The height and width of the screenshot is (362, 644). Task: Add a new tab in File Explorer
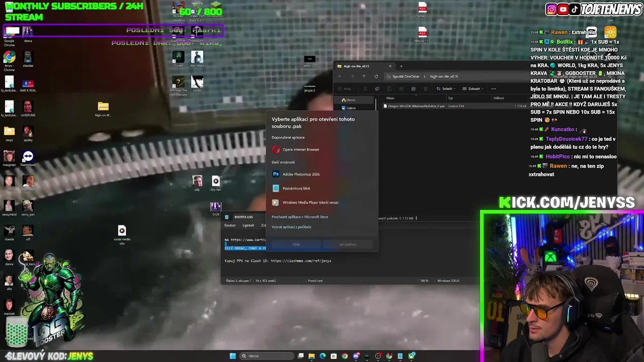point(401,66)
